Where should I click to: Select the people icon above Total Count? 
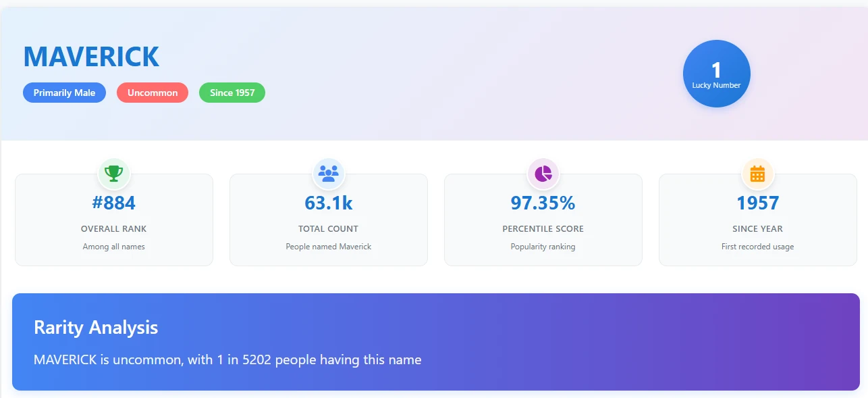(x=328, y=174)
